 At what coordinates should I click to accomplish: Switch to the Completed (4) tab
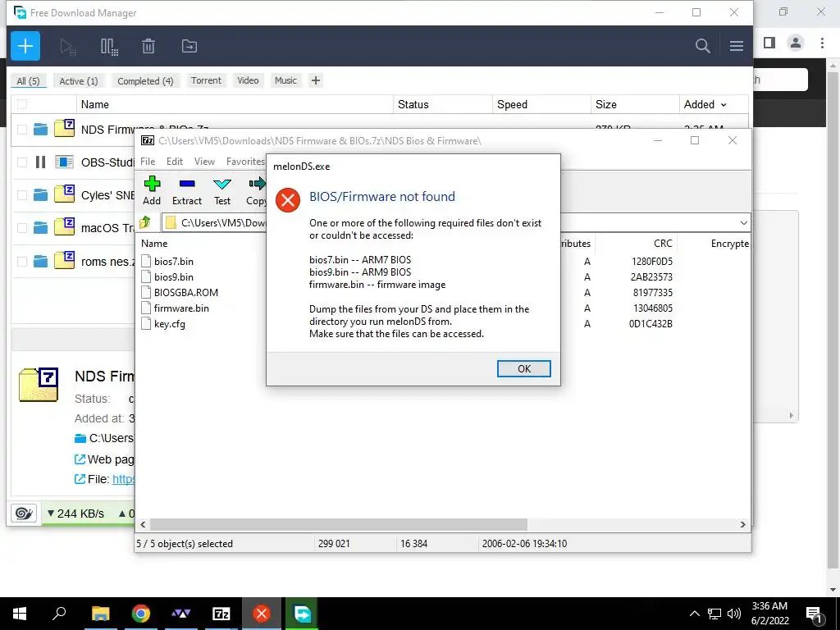145,81
